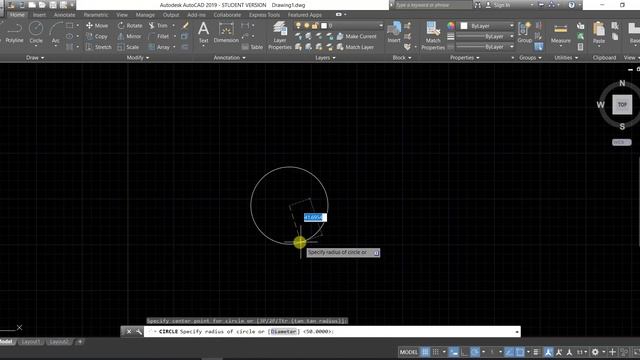Toggle ortho mode in status bar
Image resolution: width=640 pixels, height=360 pixels.
[464, 352]
